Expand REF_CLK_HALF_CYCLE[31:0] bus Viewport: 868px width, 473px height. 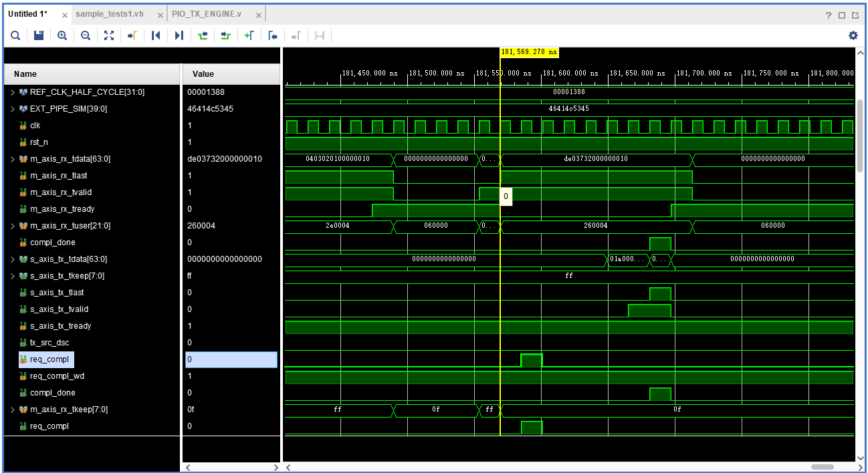click(x=12, y=92)
